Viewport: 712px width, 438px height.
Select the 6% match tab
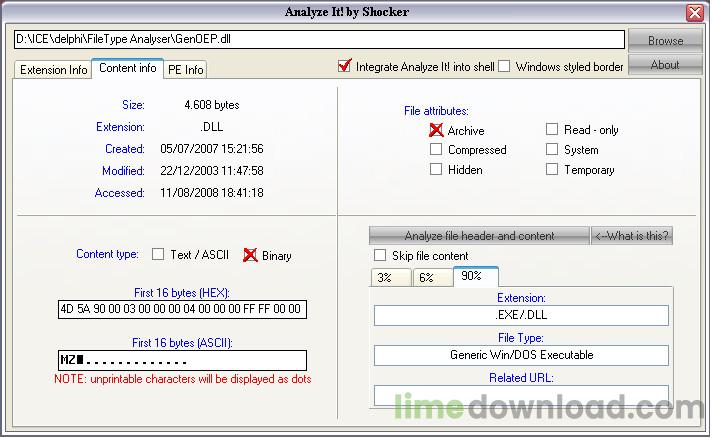click(432, 277)
